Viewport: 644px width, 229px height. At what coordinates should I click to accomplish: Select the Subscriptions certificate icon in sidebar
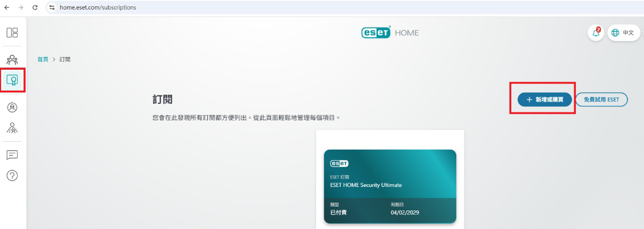pos(12,80)
